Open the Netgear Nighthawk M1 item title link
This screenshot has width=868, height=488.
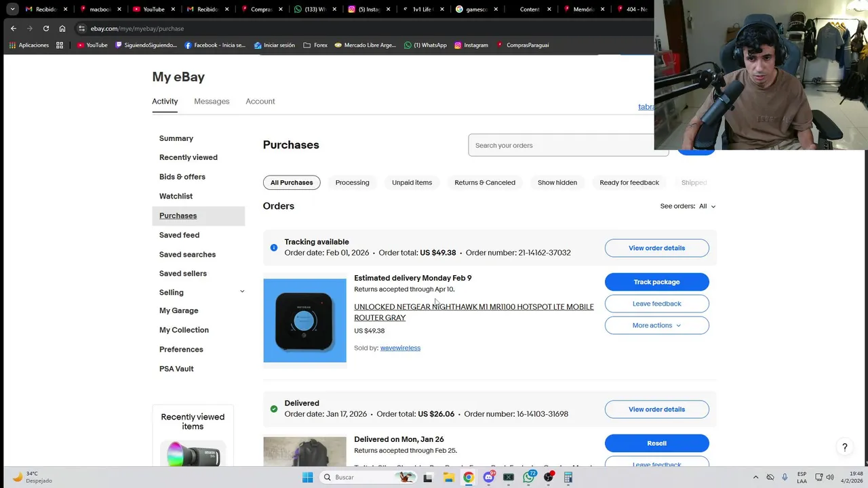[x=473, y=312]
